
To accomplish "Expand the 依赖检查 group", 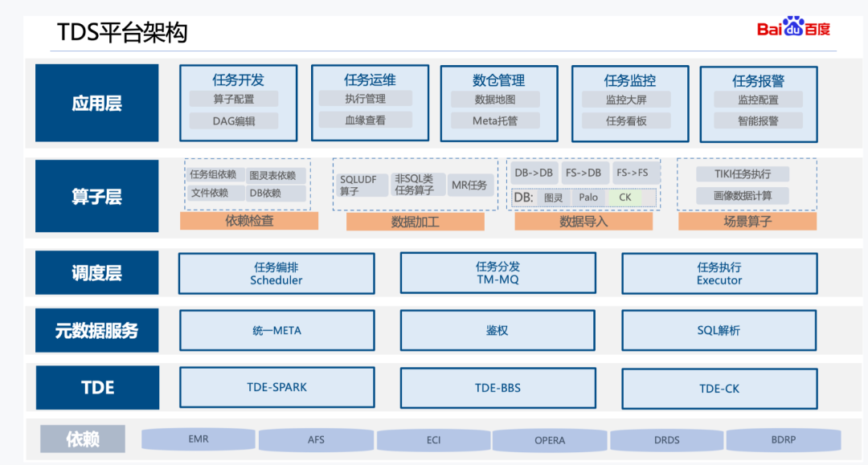I will coord(249,220).
